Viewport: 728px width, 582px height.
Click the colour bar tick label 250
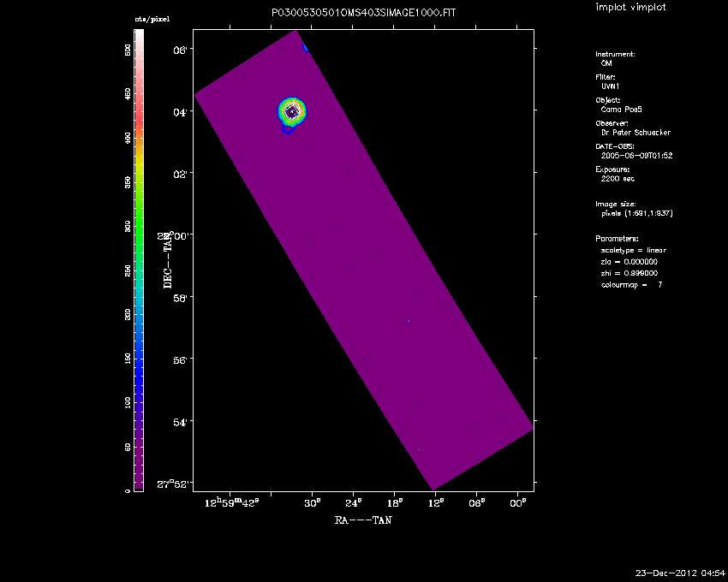(128, 270)
